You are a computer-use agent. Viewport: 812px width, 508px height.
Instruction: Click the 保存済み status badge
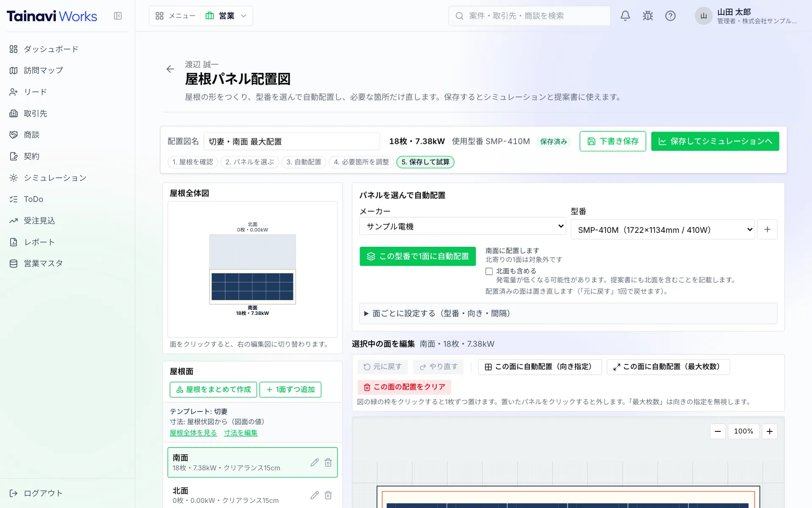pyautogui.click(x=554, y=142)
